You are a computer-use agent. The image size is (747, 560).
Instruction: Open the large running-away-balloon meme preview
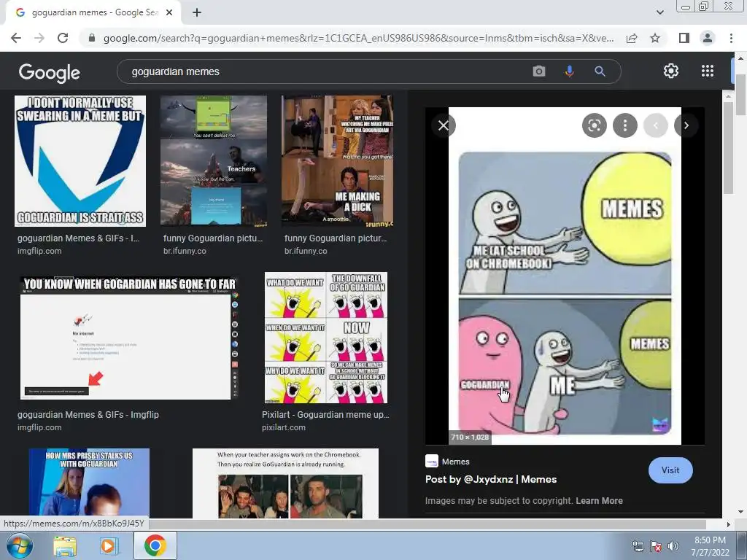pos(565,276)
